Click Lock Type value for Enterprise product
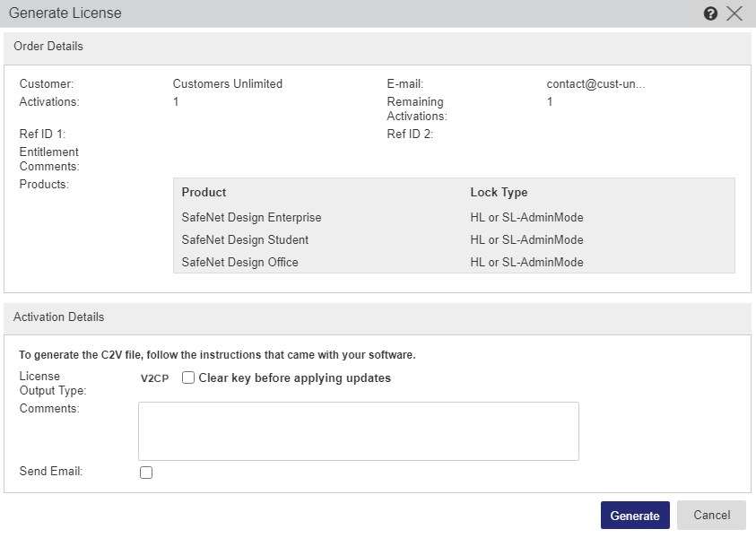 [526, 218]
